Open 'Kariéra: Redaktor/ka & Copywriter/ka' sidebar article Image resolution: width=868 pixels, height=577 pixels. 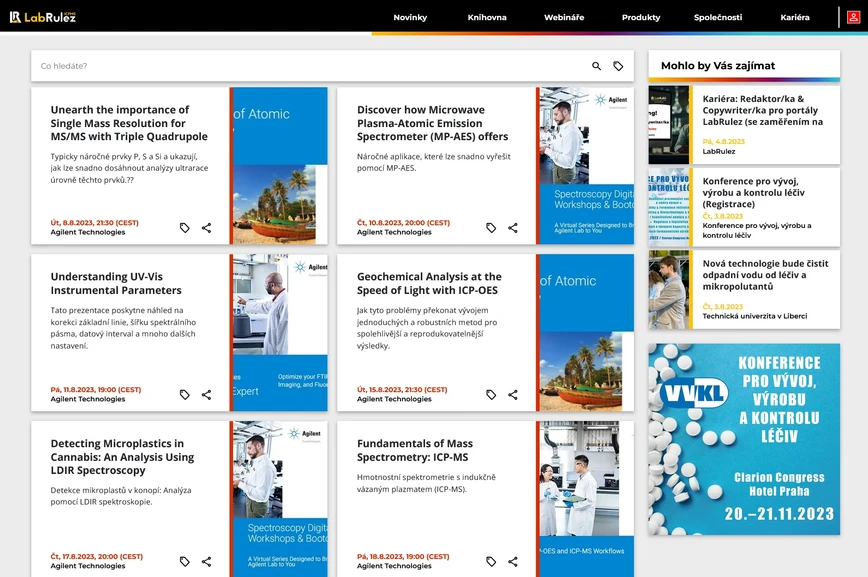coord(762,110)
